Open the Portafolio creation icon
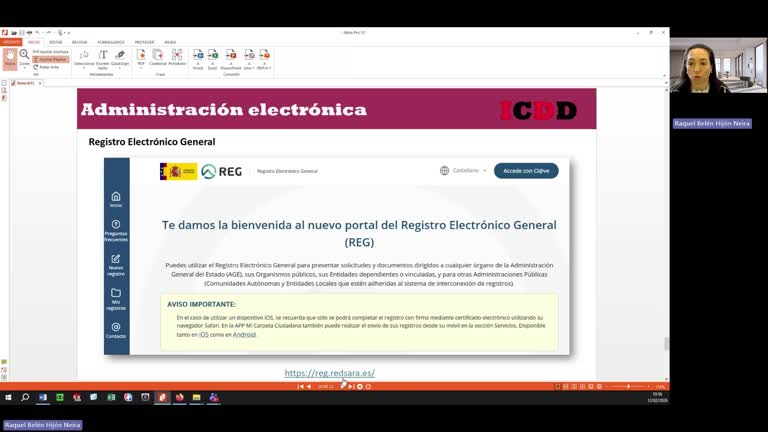 click(x=177, y=57)
